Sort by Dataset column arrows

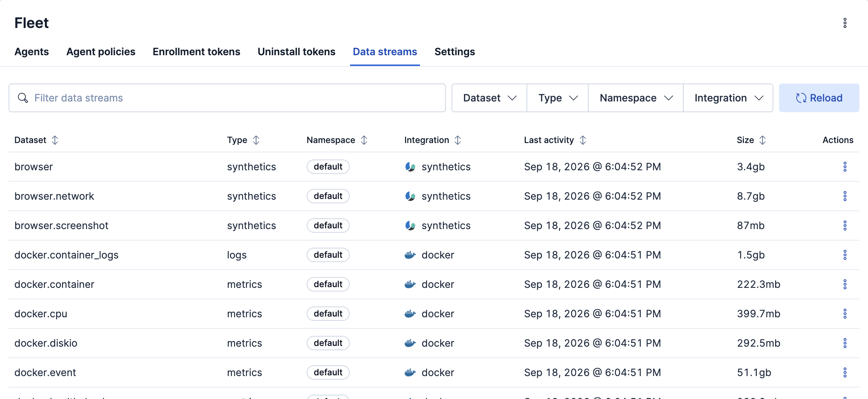(55, 140)
